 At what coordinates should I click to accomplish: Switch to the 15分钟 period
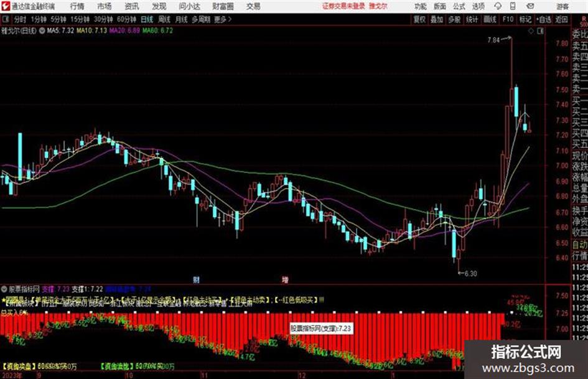click(80, 19)
